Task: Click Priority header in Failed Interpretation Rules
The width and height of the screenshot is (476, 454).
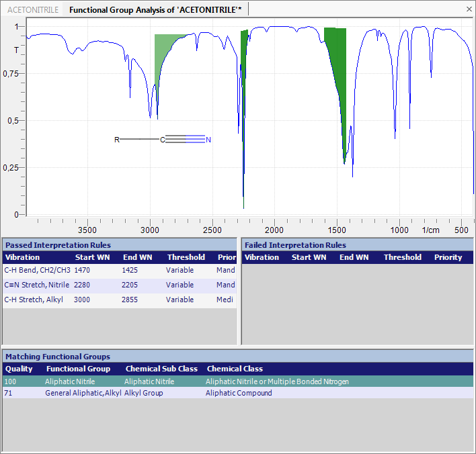Action: click(448, 257)
